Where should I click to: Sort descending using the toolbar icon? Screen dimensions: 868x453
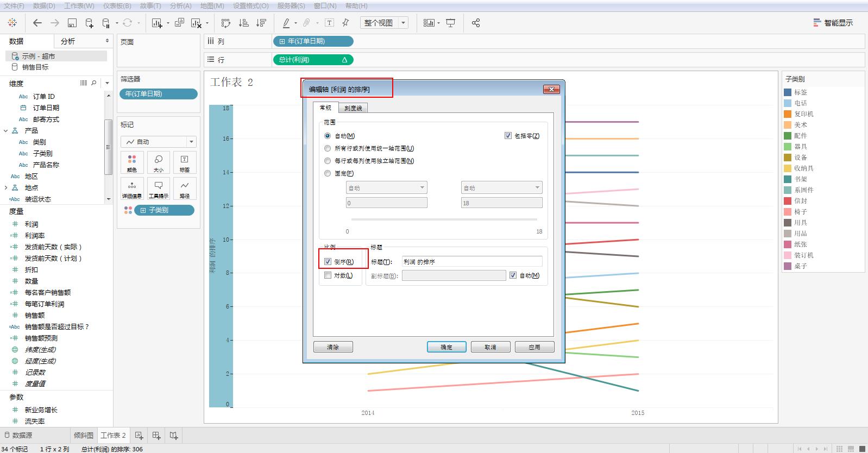[x=261, y=23]
